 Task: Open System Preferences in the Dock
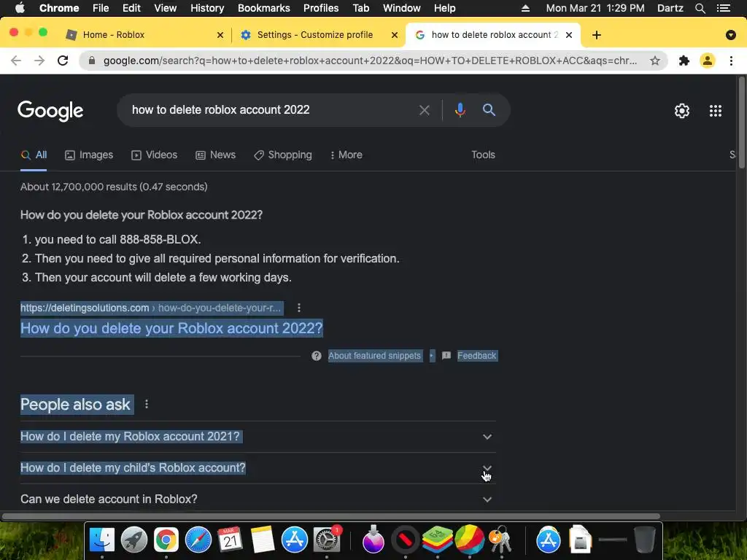(x=326, y=540)
